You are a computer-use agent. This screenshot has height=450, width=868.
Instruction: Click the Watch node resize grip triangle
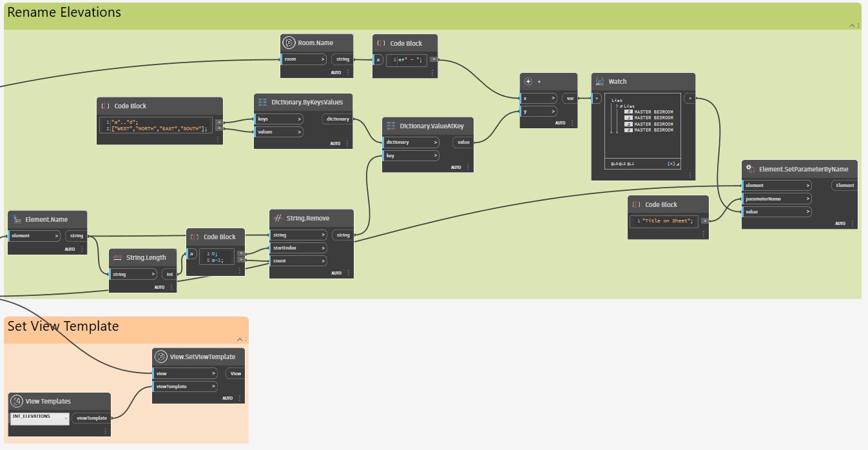[x=677, y=165]
